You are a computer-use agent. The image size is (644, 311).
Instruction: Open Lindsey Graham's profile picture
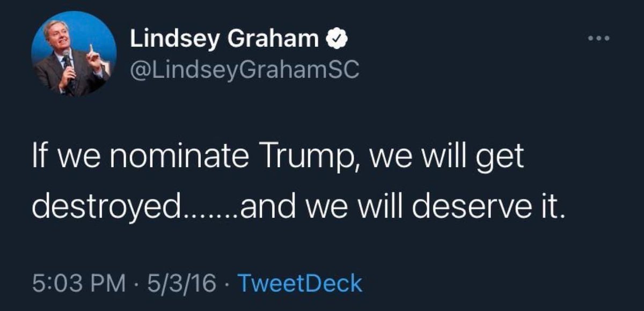point(74,54)
